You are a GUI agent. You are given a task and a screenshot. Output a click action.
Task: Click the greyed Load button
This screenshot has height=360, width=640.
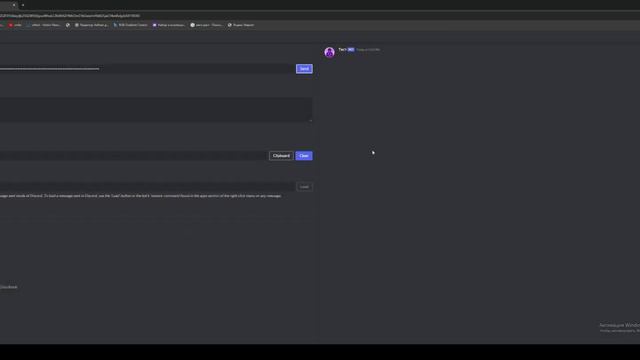pos(304,187)
